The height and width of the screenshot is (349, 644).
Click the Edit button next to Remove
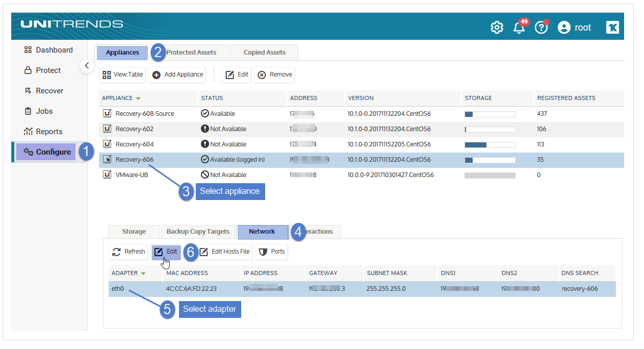[x=237, y=74]
